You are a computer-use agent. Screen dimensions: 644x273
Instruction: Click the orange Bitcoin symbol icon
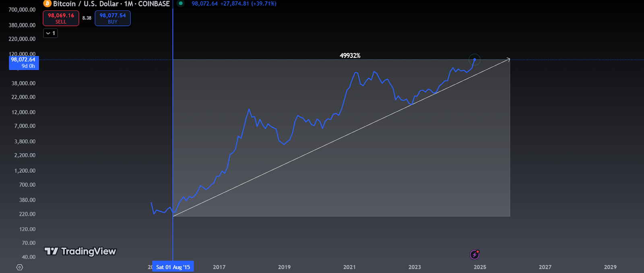(47, 4)
